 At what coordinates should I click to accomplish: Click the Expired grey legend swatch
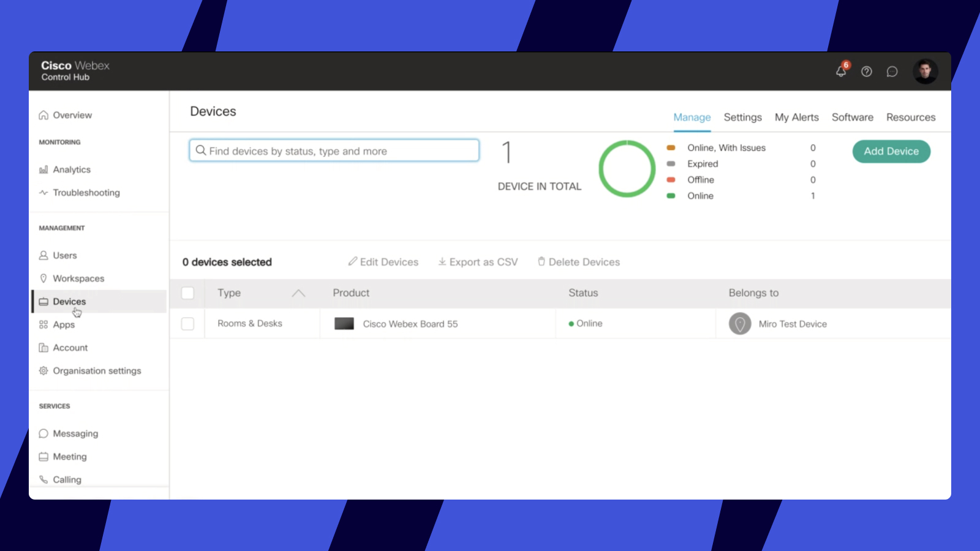point(671,163)
